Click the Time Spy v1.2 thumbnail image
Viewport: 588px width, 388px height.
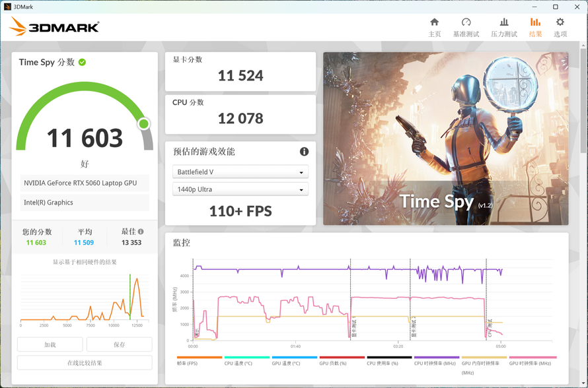tap(446, 139)
